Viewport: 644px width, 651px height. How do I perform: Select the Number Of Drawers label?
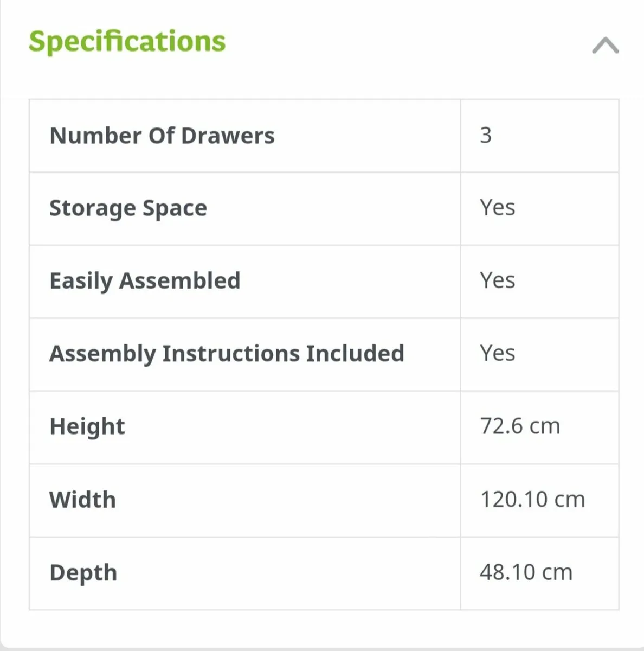point(162,136)
